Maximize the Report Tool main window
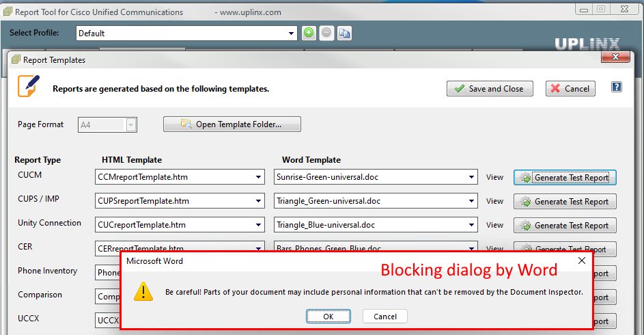This screenshot has width=644, height=335. pos(601,9)
